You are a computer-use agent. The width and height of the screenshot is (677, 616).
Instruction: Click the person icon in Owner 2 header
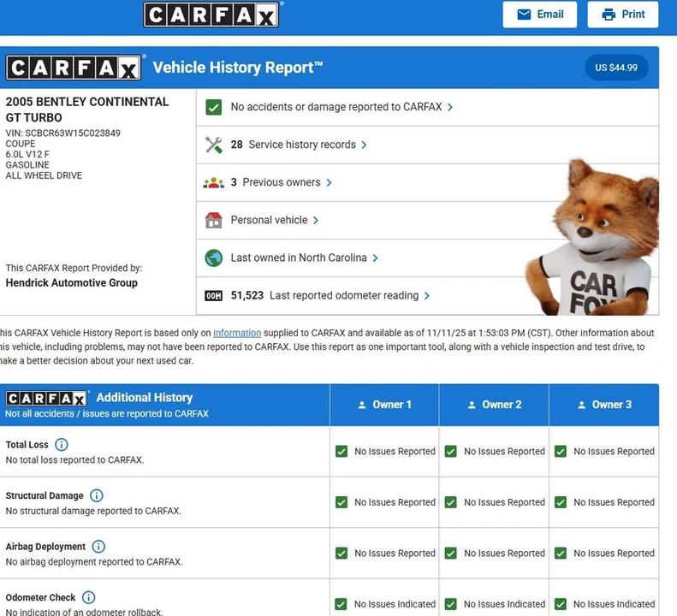pos(472,405)
